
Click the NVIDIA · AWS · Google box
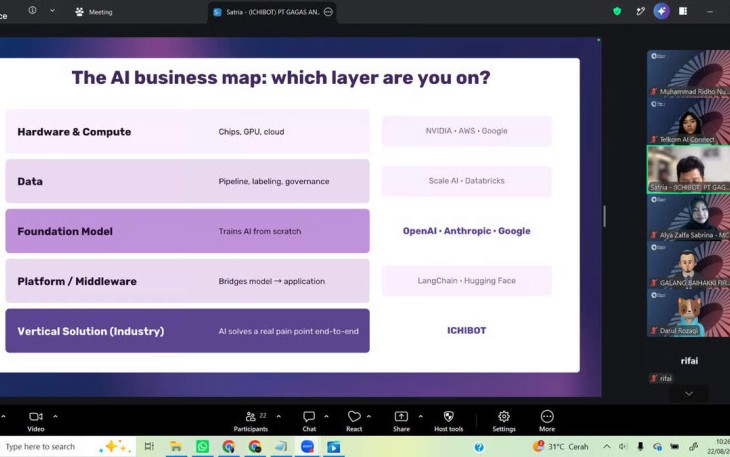point(466,131)
